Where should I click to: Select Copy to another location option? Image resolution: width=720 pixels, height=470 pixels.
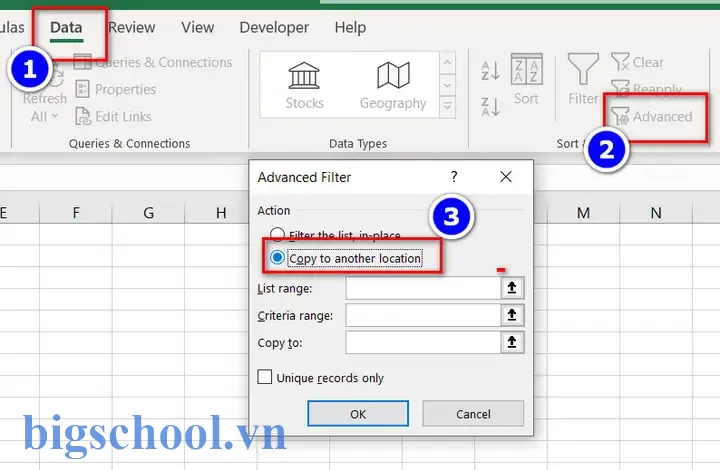[x=346, y=258]
